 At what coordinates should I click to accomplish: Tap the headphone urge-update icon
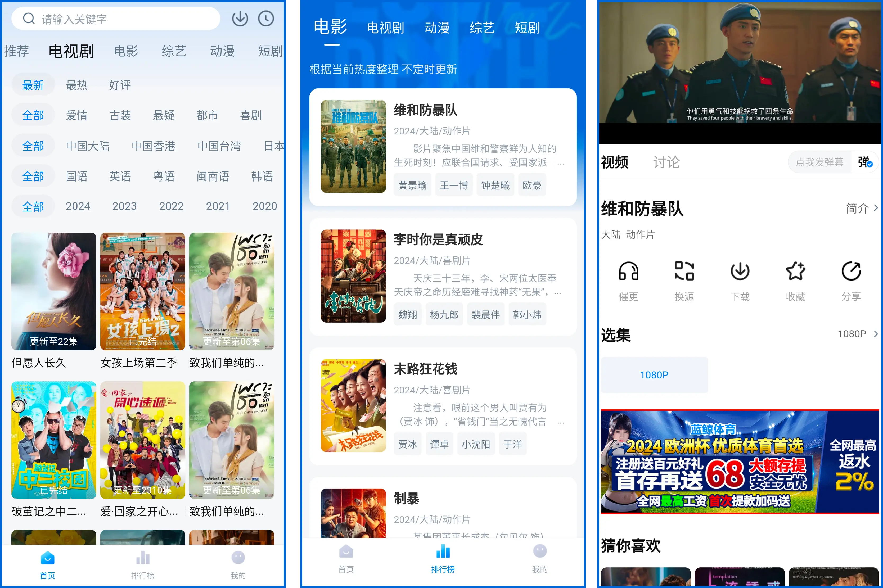pyautogui.click(x=628, y=271)
